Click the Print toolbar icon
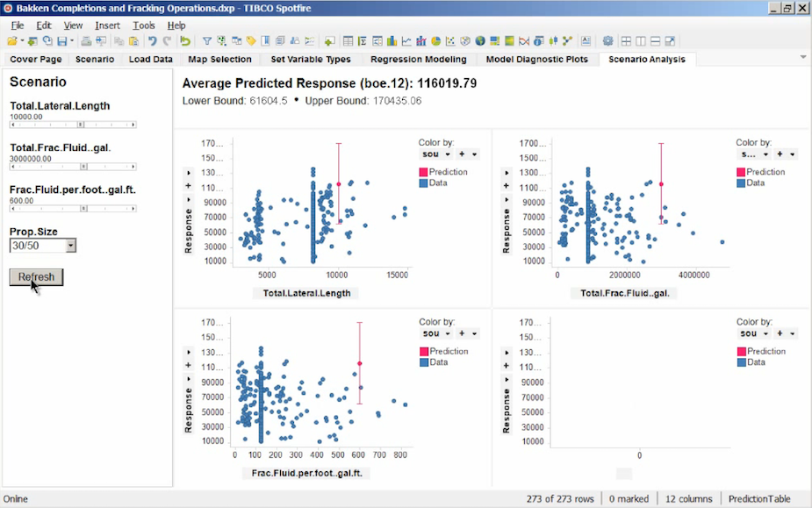 click(x=86, y=41)
